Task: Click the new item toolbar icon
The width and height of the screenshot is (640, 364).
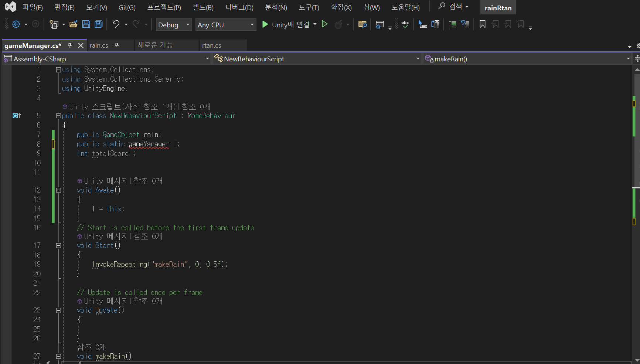Action: coord(54,24)
